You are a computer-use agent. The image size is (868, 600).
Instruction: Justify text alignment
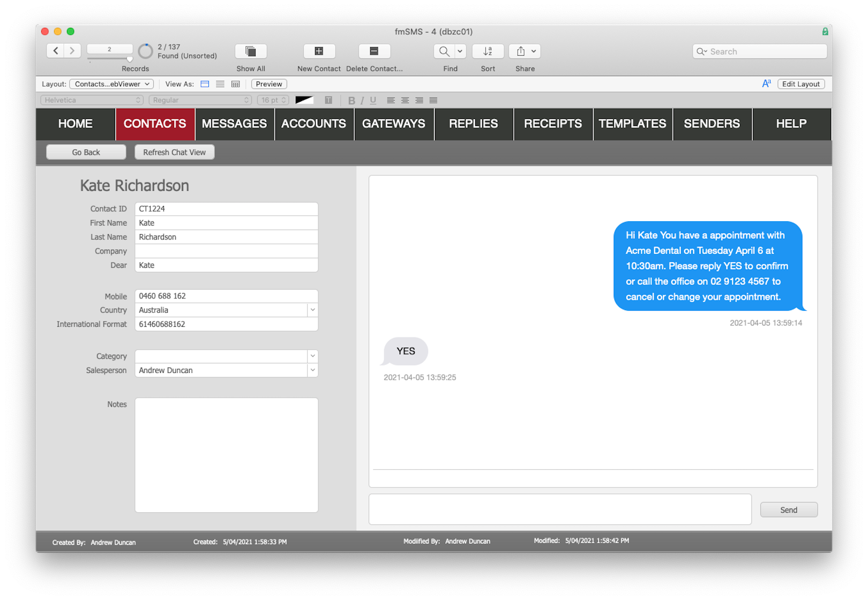tap(433, 100)
